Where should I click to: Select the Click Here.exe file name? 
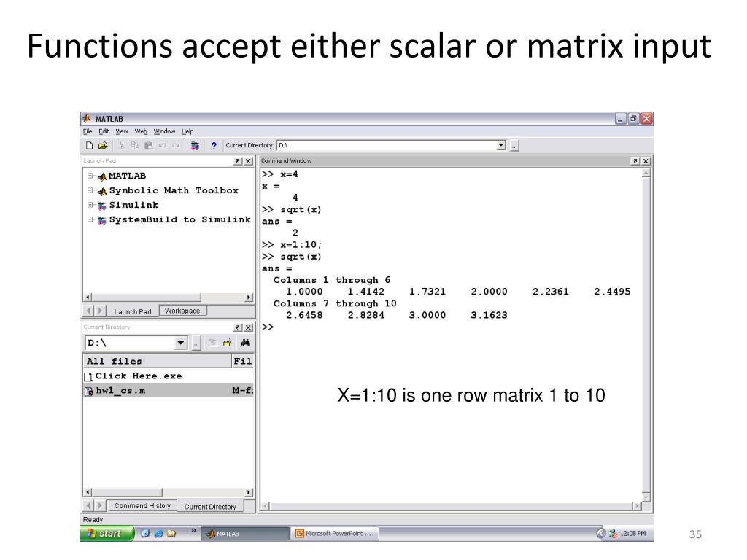(x=139, y=376)
